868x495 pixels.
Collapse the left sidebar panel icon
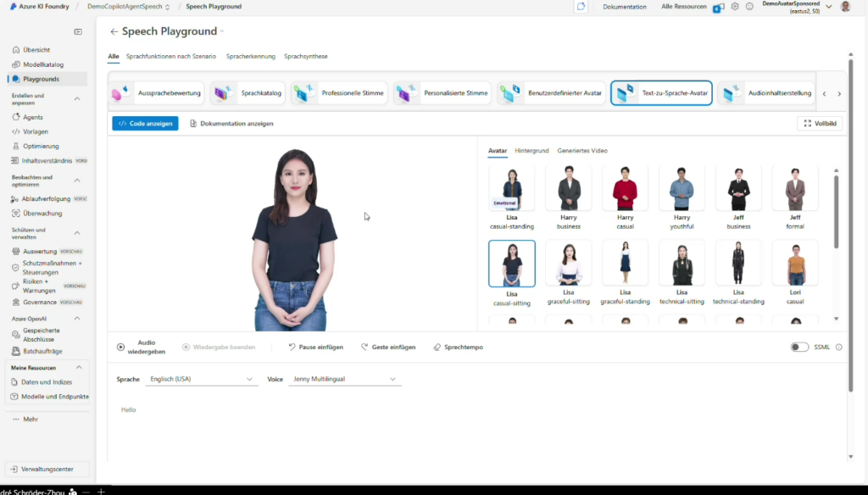click(x=78, y=32)
